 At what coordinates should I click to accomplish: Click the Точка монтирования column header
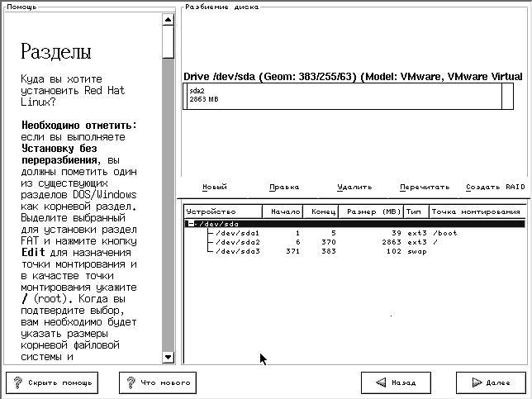click(476, 211)
